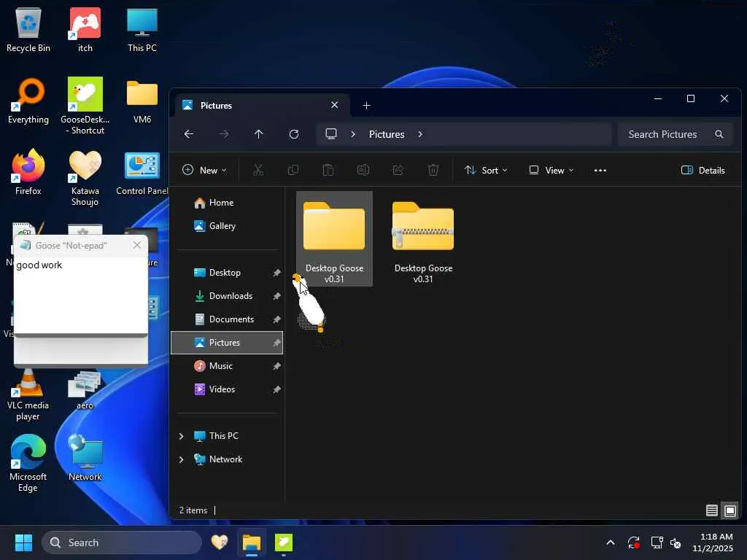Click the Cut scissors icon in toolbar
The image size is (747, 560).
click(x=258, y=170)
